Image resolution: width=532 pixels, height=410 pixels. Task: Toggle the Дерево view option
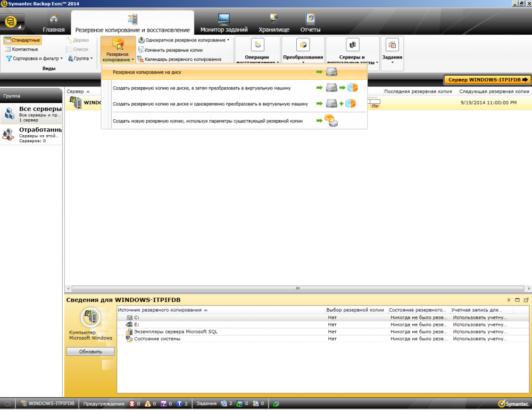coord(78,40)
